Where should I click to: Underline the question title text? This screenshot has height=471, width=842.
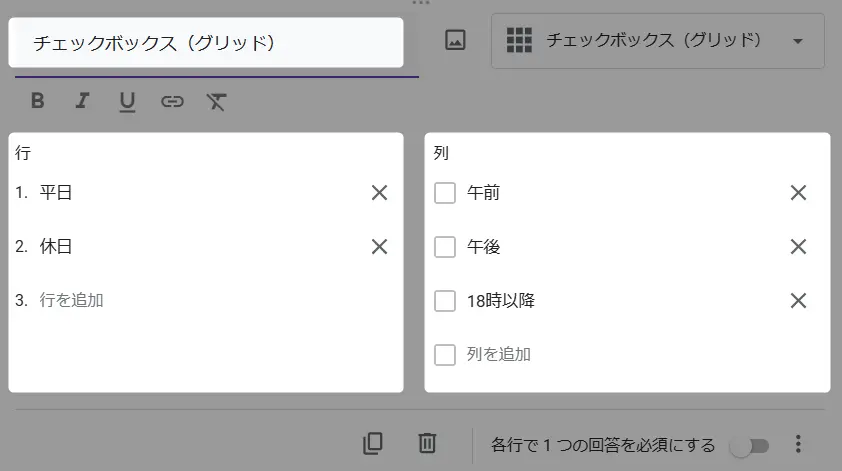pyautogui.click(x=127, y=102)
